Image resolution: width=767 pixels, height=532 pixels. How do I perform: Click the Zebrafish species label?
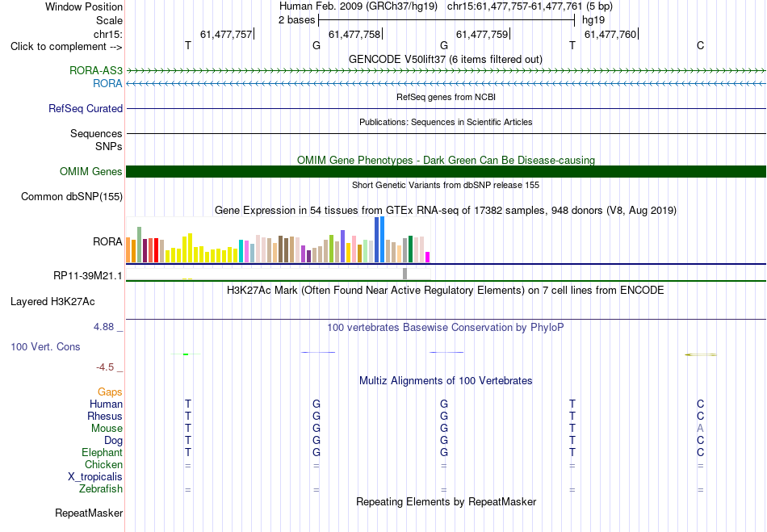(101, 488)
